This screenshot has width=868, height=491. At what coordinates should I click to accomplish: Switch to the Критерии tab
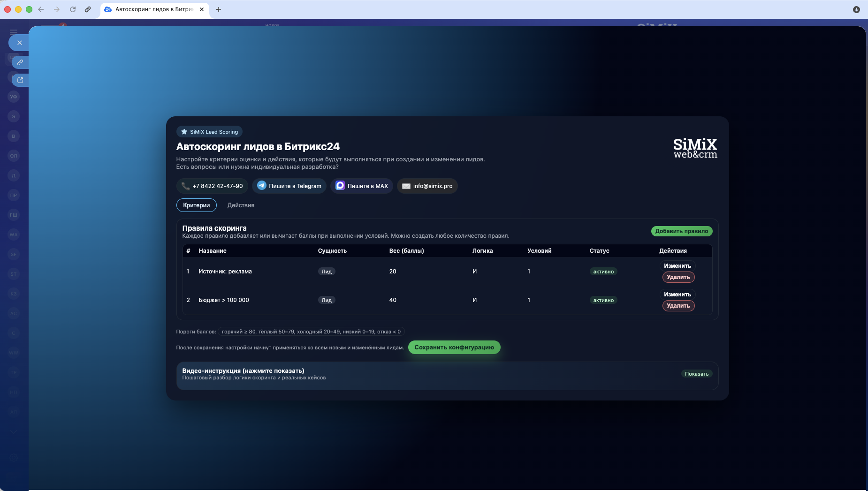(197, 205)
